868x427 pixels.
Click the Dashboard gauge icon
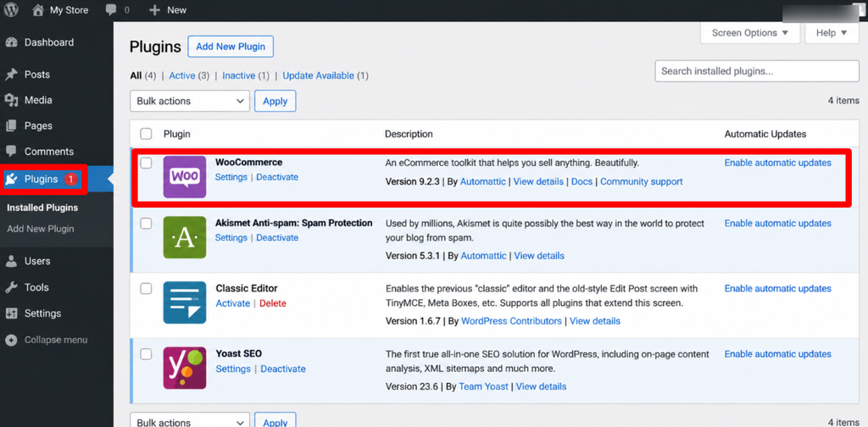[x=11, y=42]
